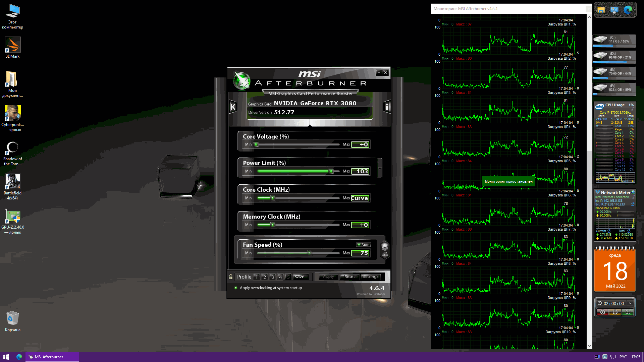Toggle Apply overclocking at system startup
644x362 pixels.
coord(236,288)
